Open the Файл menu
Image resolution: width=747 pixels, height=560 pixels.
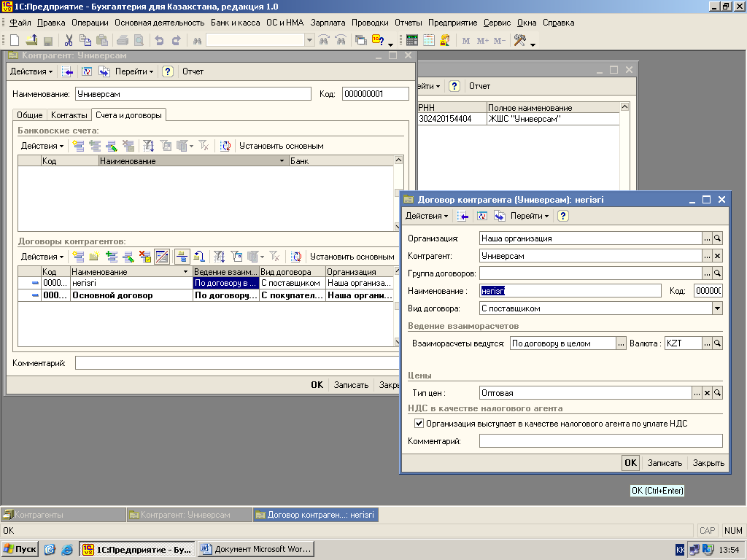pos(20,23)
